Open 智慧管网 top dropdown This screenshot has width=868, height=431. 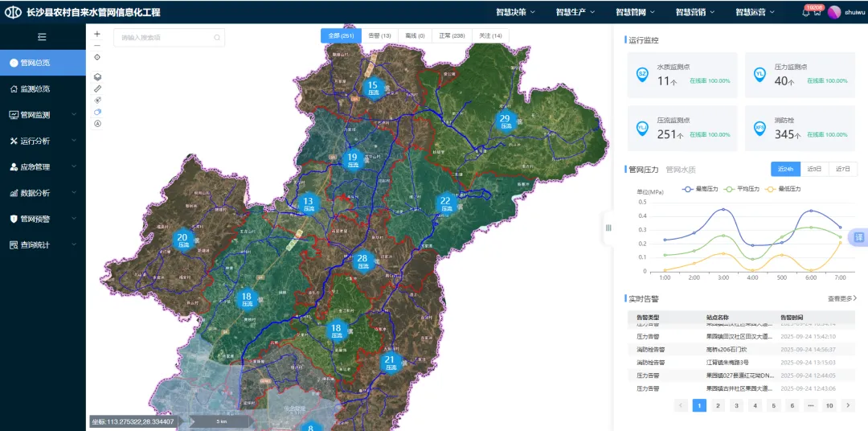pos(635,12)
